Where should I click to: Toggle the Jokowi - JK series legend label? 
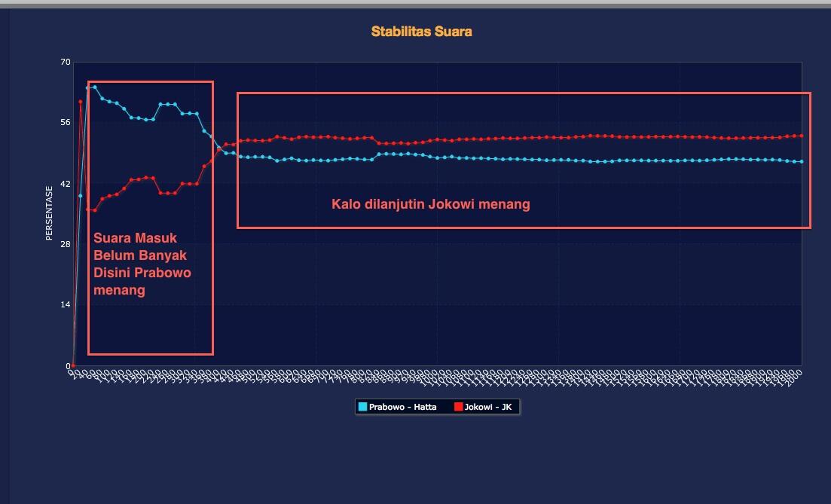tap(488, 407)
